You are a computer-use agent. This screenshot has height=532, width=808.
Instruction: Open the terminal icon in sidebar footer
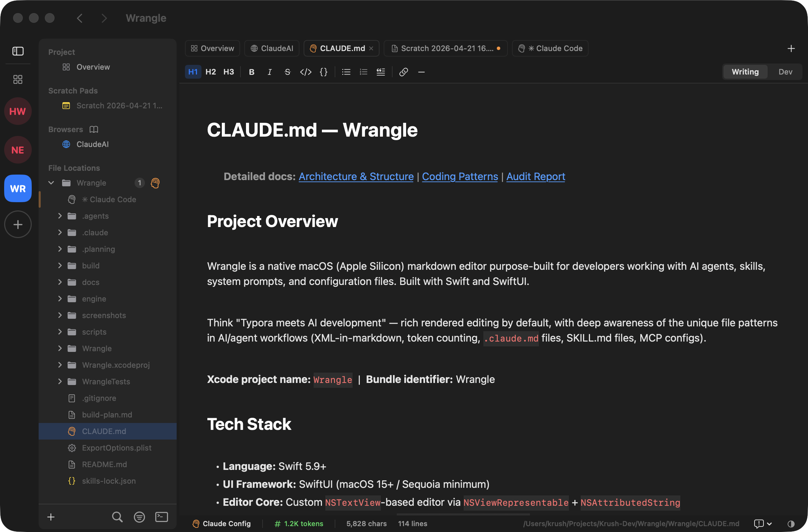(161, 517)
